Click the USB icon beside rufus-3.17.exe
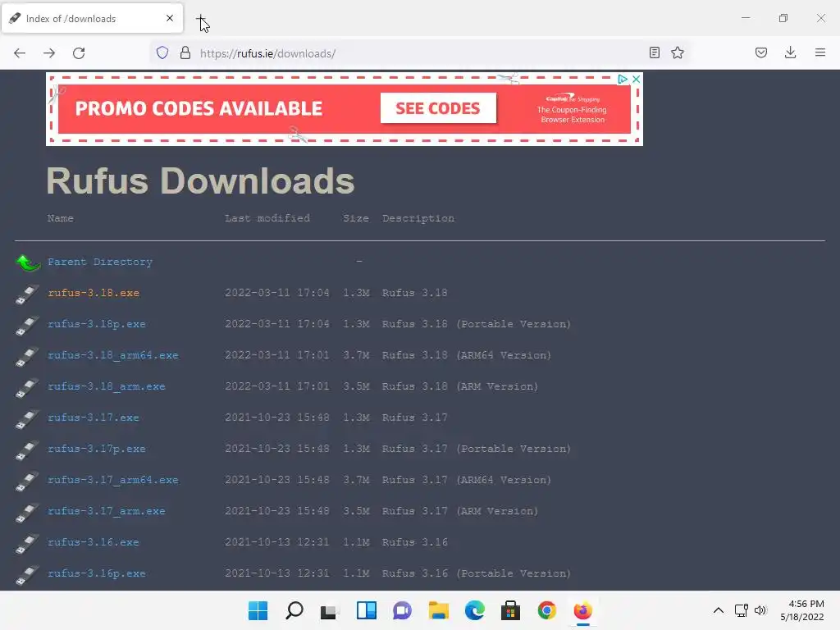This screenshot has height=630, width=840. pos(27,418)
